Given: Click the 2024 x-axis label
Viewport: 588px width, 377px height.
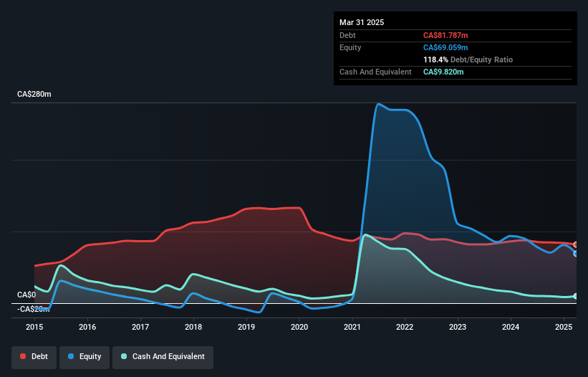Looking at the screenshot, I should point(511,327).
